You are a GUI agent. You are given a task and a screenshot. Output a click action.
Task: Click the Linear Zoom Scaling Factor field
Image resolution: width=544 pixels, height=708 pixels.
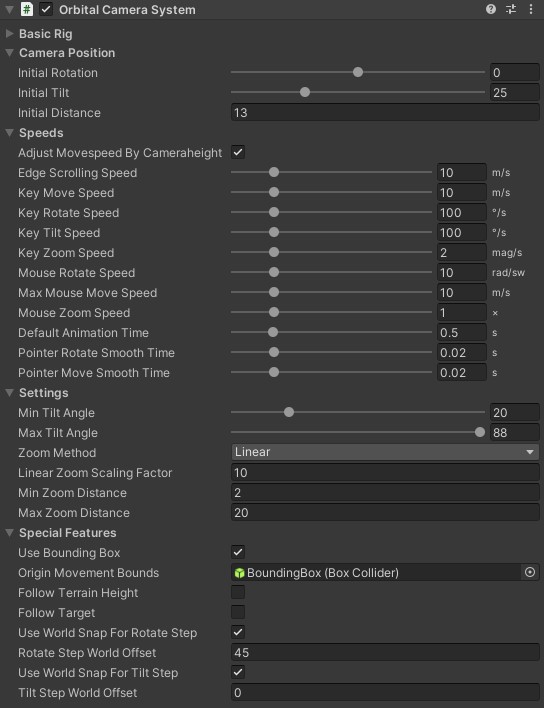[x=385, y=472]
